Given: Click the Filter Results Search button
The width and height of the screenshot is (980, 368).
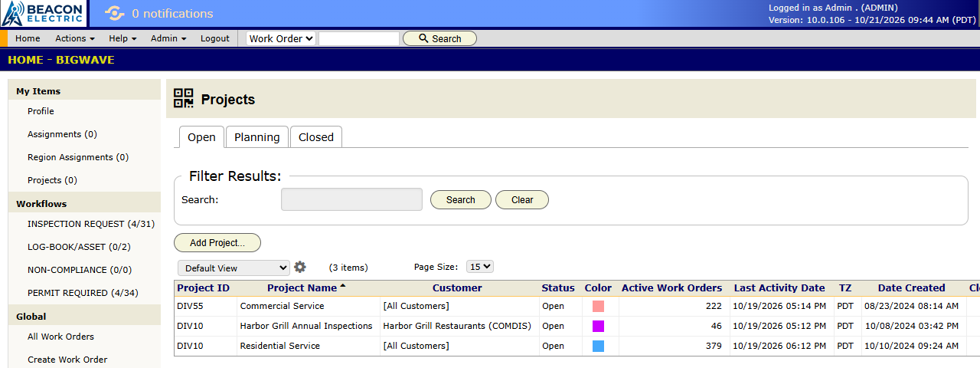Looking at the screenshot, I should (x=461, y=199).
